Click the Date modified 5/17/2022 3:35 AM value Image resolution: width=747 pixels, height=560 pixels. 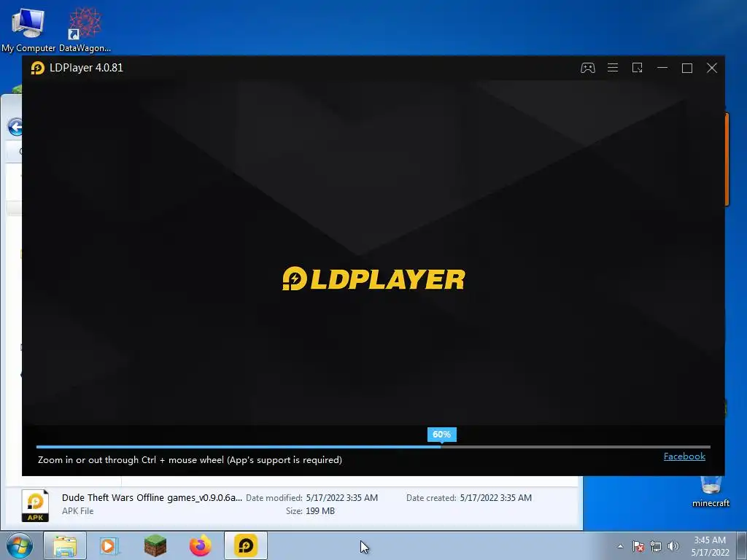click(341, 497)
